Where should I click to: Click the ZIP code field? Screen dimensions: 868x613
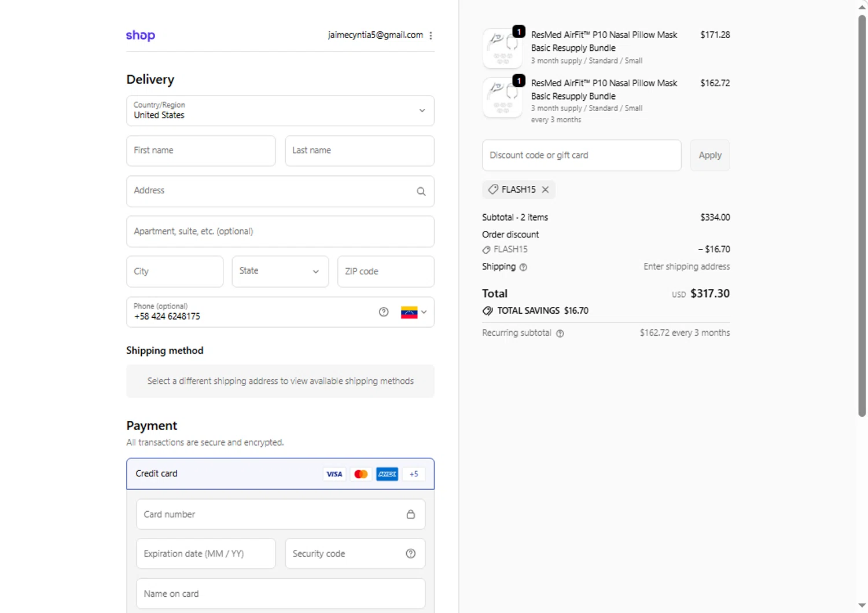pos(385,271)
